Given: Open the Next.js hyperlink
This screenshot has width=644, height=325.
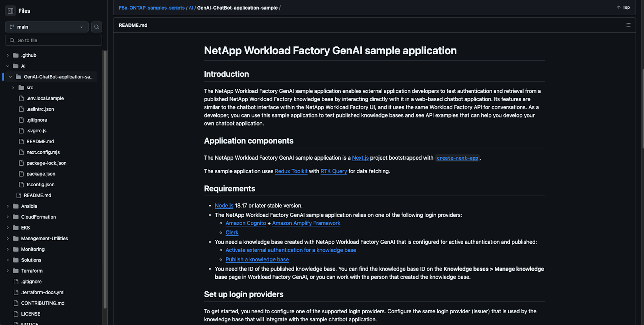Looking at the screenshot, I should click(360, 158).
